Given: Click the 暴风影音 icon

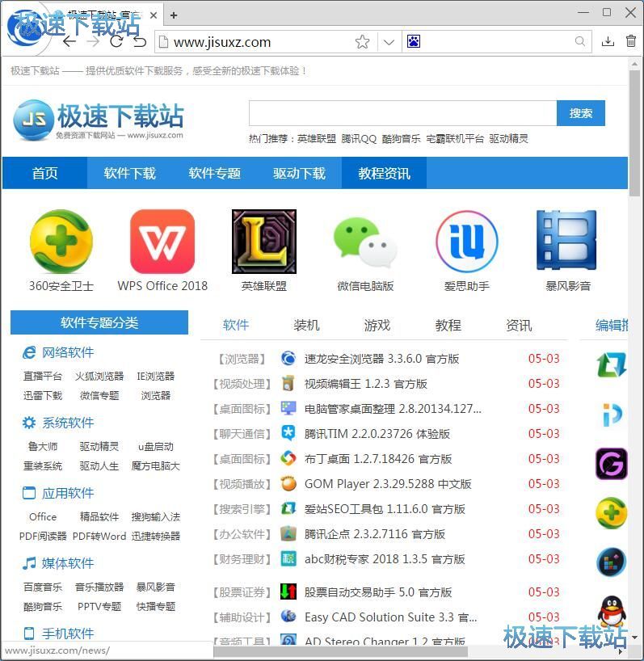Looking at the screenshot, I should click(x=567, y=240).
